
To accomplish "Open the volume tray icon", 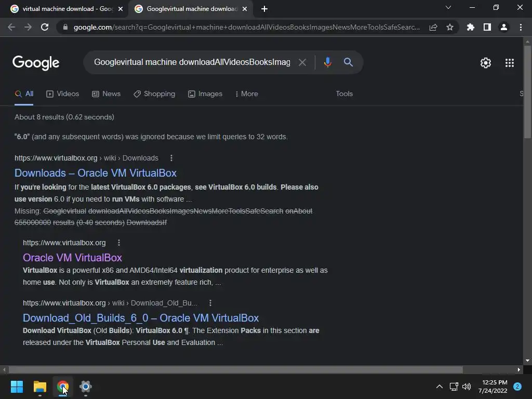I will (x=467, y=387).
